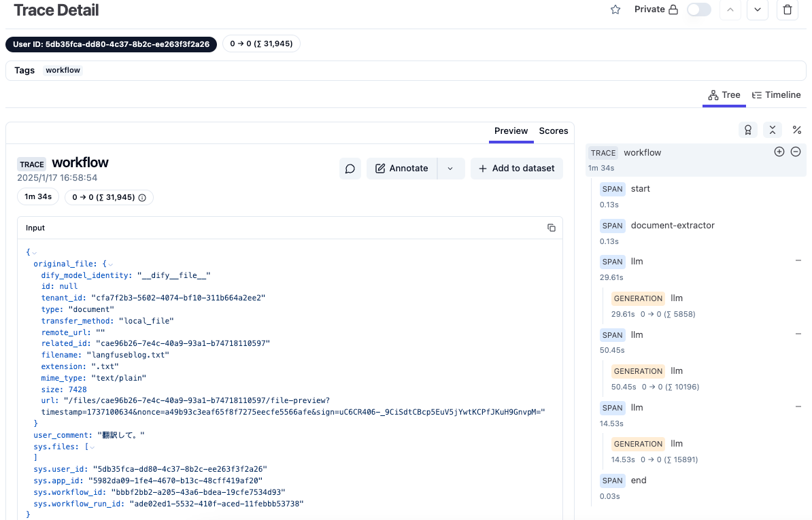812x520 pixels.
Task: Copy the Input JSON to clipboard
Action: click(x=552, y=228)
